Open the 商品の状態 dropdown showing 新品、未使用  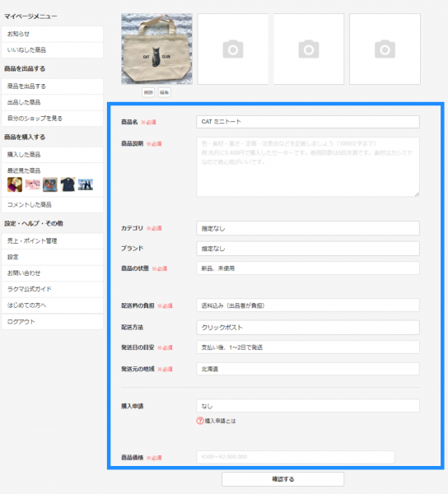[x=308, y=268]
